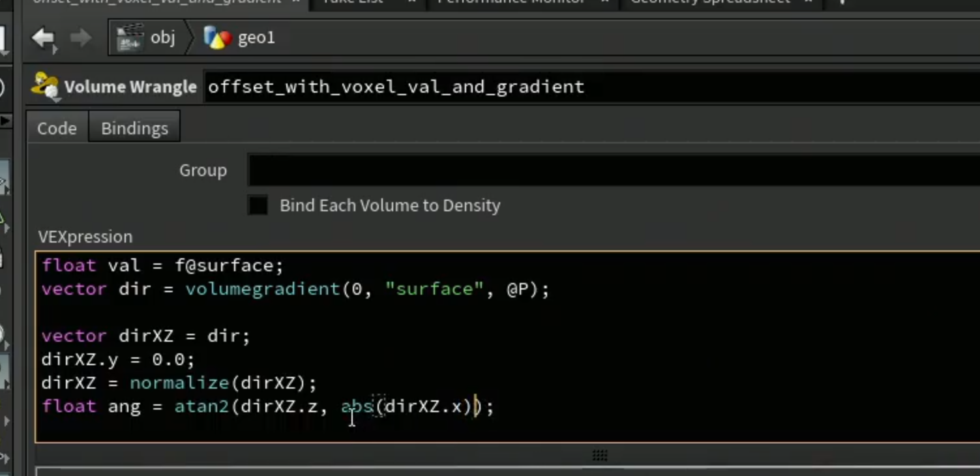Close the Take List tab
This screenshot has width=980, height=476.
(x=412, y=2)
